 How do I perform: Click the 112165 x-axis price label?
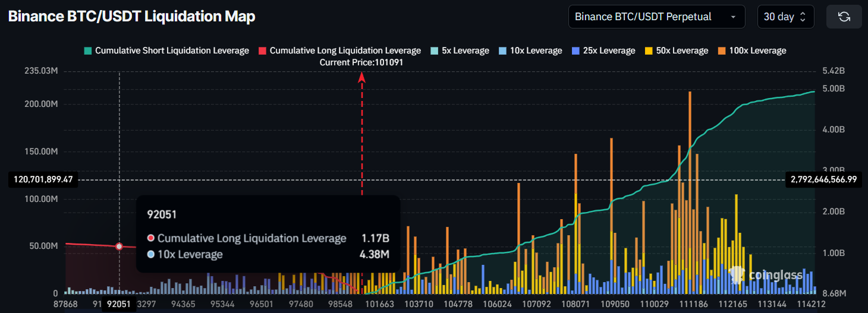tap(734, 304)
